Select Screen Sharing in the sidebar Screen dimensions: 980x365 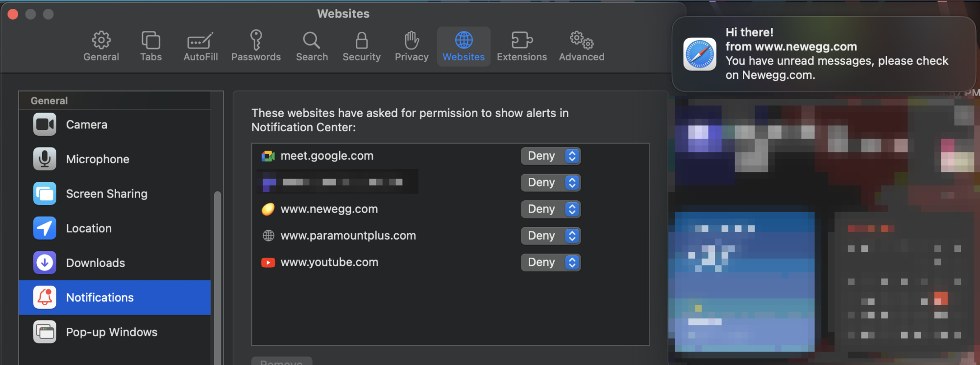click(115, 194)
